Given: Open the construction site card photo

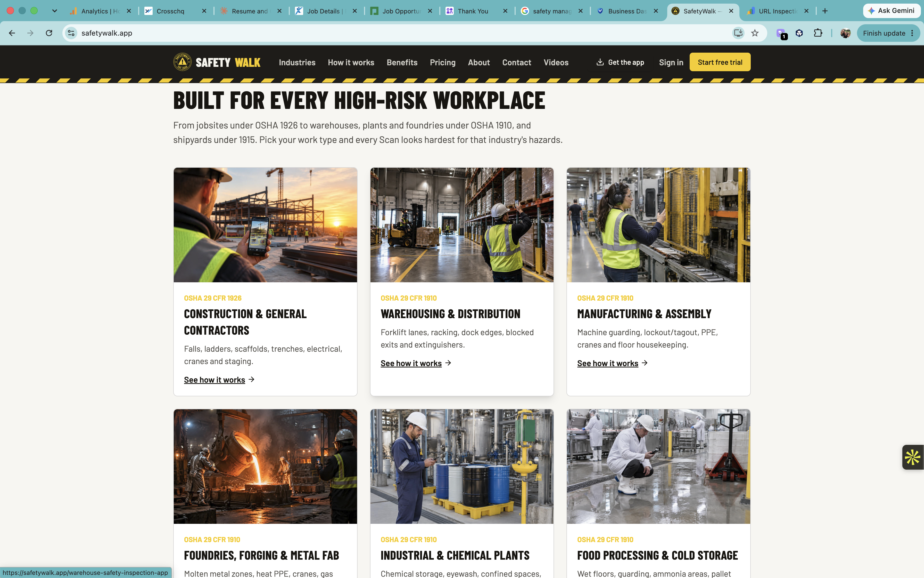Looking at the screenshot, I should click(265, 225).
